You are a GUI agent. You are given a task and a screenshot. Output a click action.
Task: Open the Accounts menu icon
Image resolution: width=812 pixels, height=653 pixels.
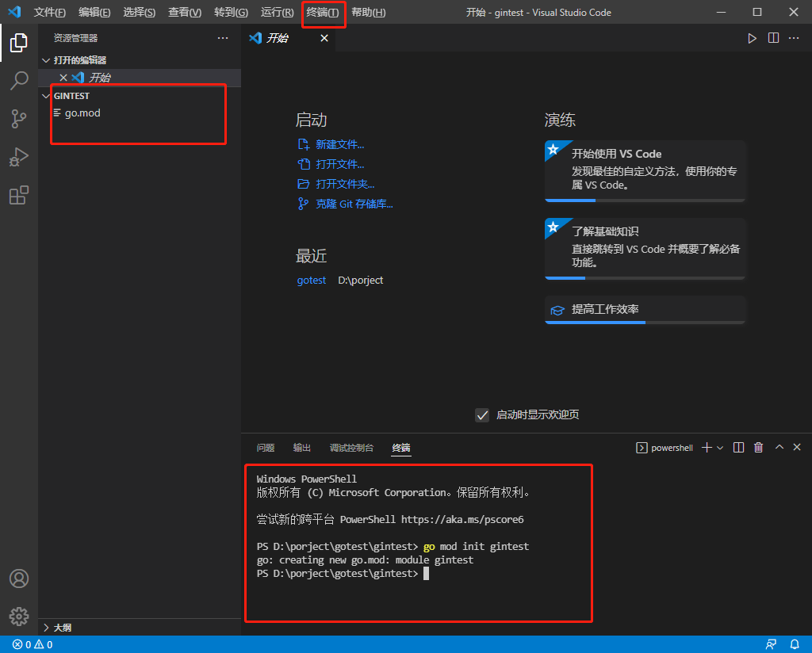click(x=19, y=579)
